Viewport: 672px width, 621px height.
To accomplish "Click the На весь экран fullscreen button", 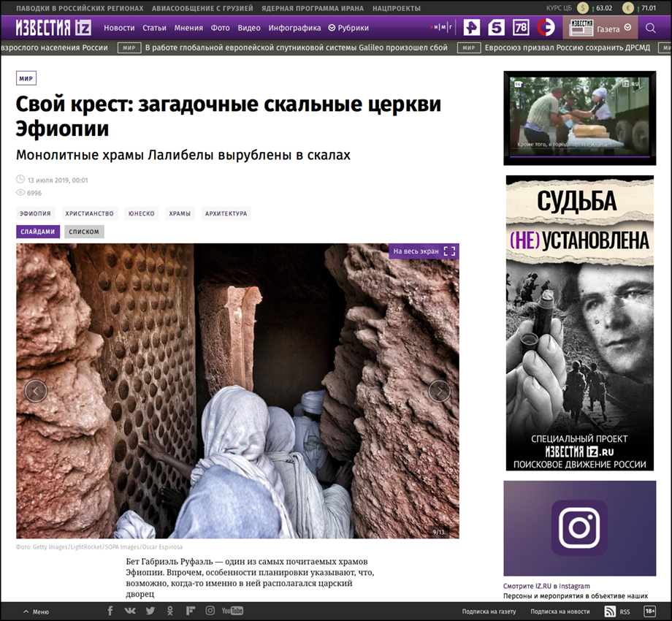I will [424, 251].
